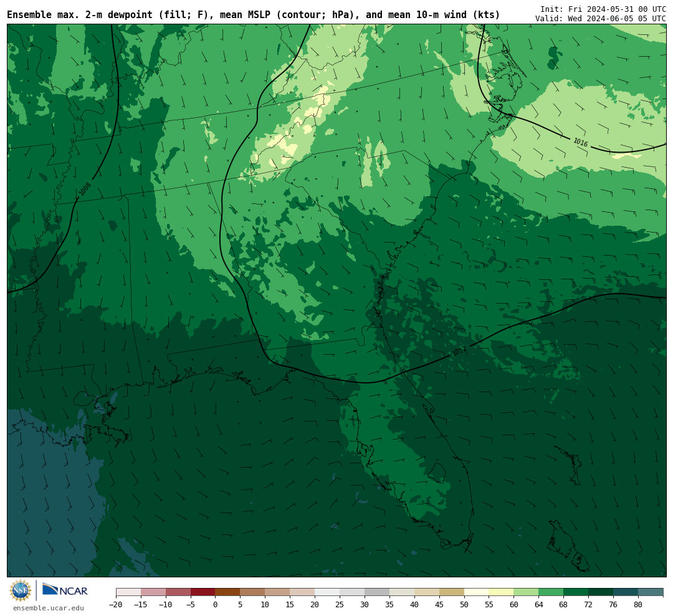Screen dimensions: 673x616
Task: Click the -15 to -10 pink swatch
Action: click(x=153, y=592)
